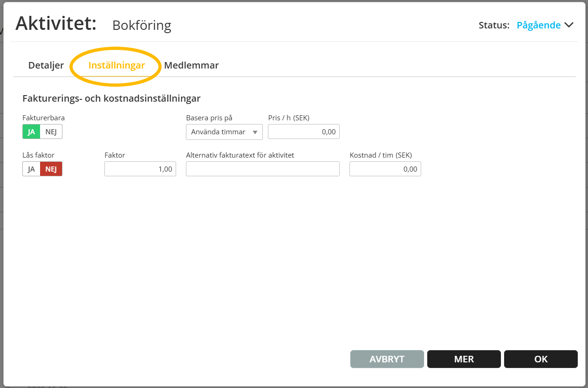Screen dimensions: 588x388
Task: Select the Kostnad / tim (SEK) field
Action: [385, 169]
